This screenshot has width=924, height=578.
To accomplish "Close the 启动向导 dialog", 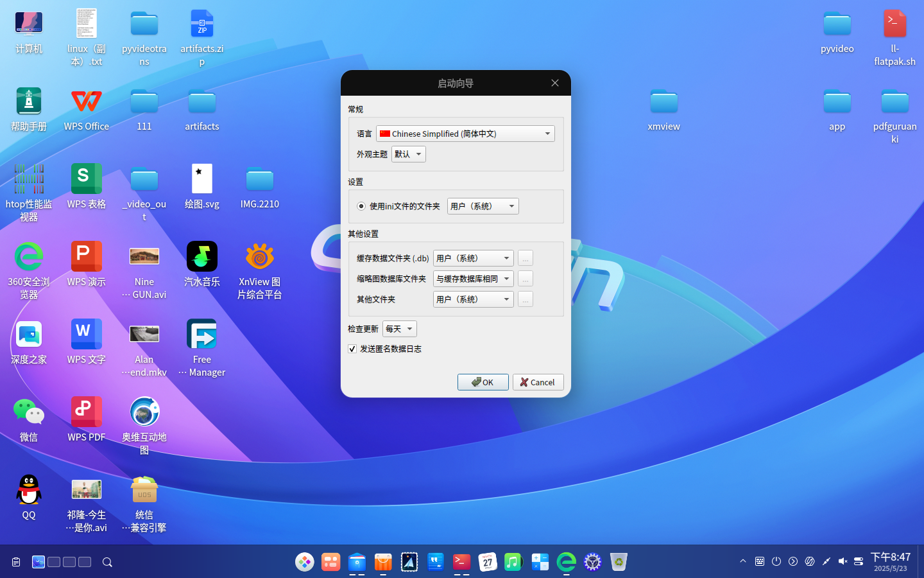I will (x=555, y=83).
